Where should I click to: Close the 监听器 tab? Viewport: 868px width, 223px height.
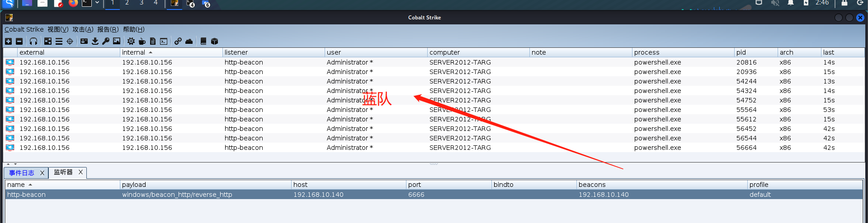pyautogui.click(x=80, y=172)
